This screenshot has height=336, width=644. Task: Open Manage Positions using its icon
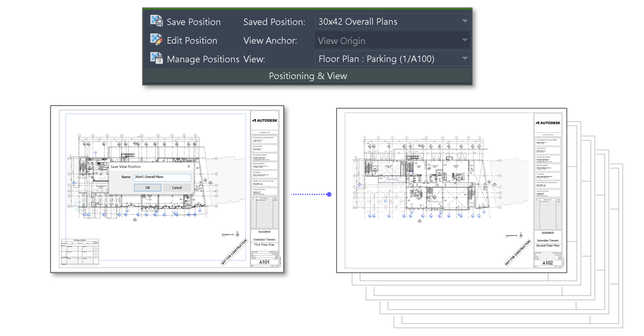coord(156,58)
